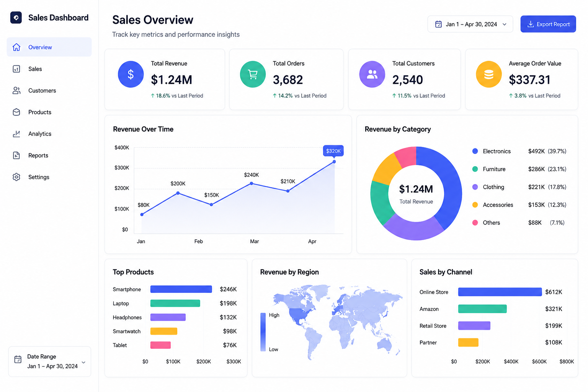Click the $80K January data point
588x392 pixels.
(x=142, y=214)
